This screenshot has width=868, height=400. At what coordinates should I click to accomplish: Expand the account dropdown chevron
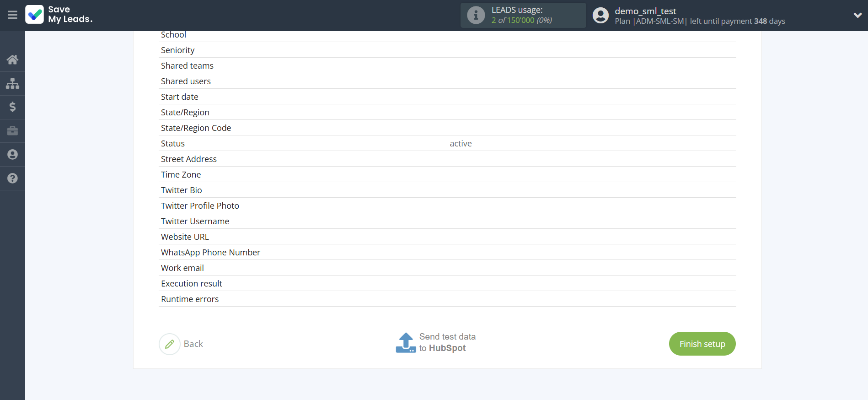[x=857, y=15]
